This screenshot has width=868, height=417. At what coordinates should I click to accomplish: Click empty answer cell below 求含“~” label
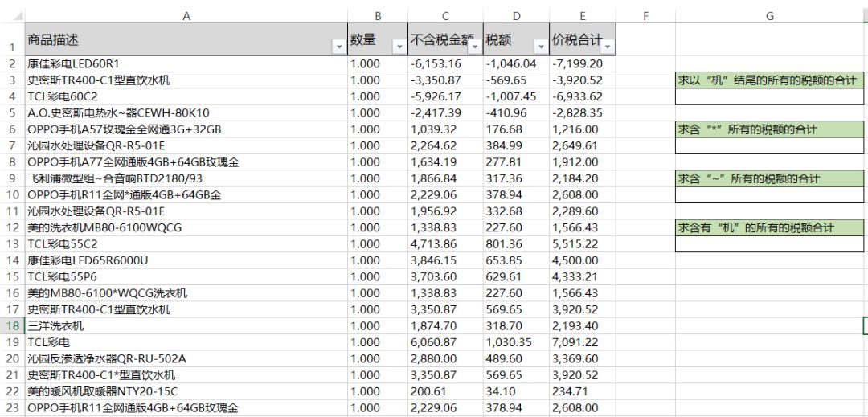769,194
